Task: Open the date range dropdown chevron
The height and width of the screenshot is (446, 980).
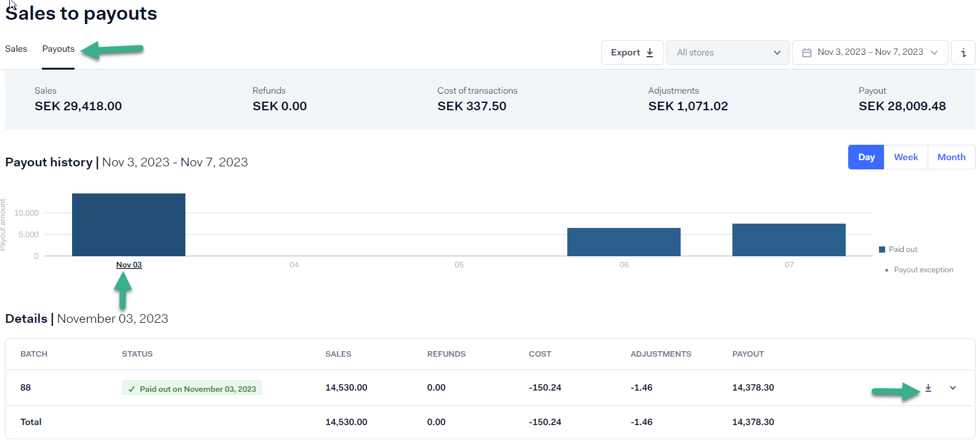Action: point(934,53)
